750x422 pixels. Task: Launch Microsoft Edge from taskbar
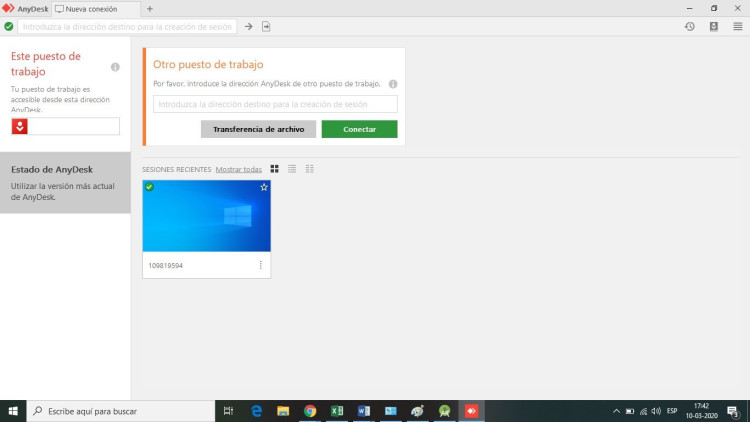click(256, 411)
